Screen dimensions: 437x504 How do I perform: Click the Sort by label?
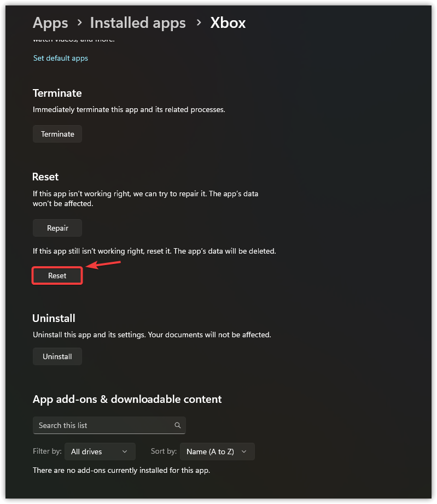click(x=164, y=452)
